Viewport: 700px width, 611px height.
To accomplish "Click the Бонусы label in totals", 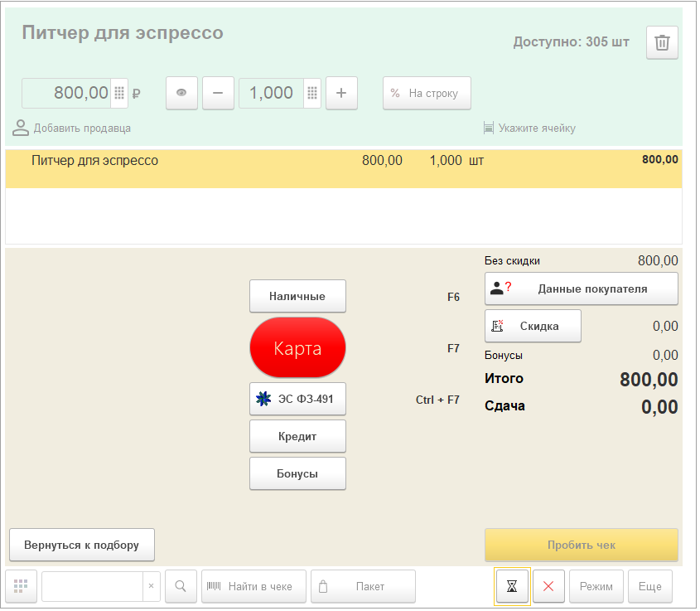I will point(504,356).
